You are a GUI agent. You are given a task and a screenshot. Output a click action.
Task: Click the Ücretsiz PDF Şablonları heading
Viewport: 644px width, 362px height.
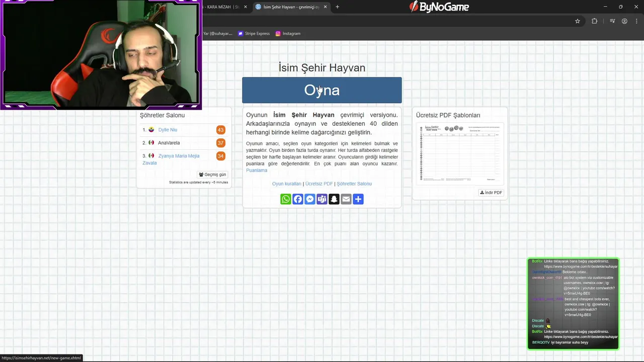coord(448,115)
